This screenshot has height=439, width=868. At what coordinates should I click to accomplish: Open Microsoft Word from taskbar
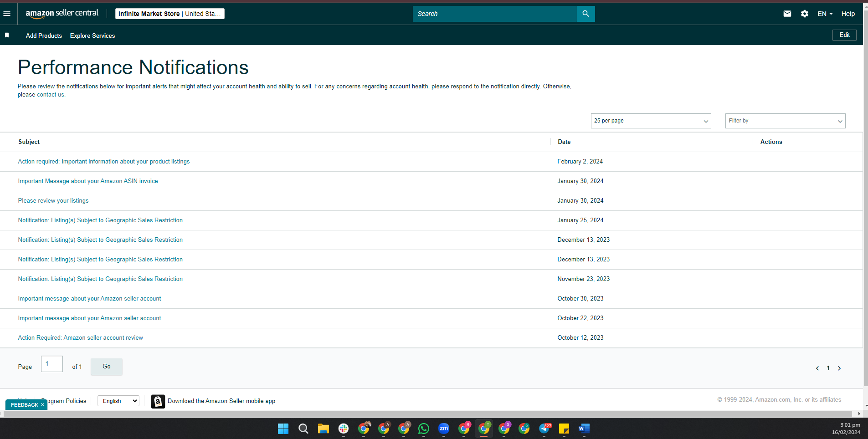584,429
